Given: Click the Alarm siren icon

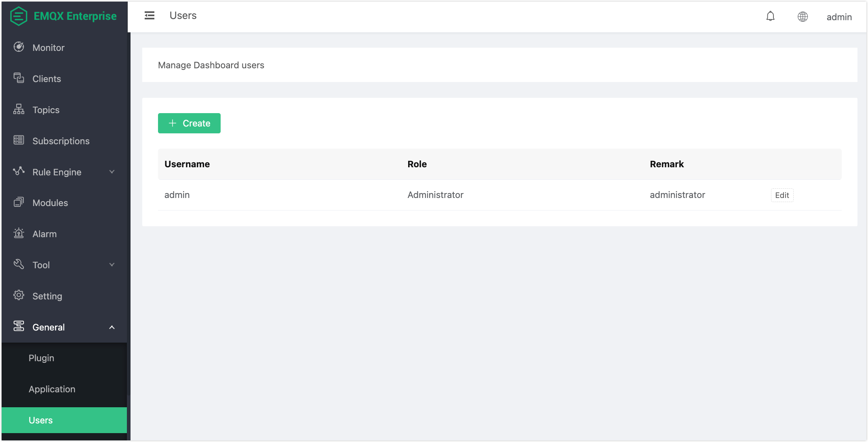Looking at the screenshot, I should 19,233.
